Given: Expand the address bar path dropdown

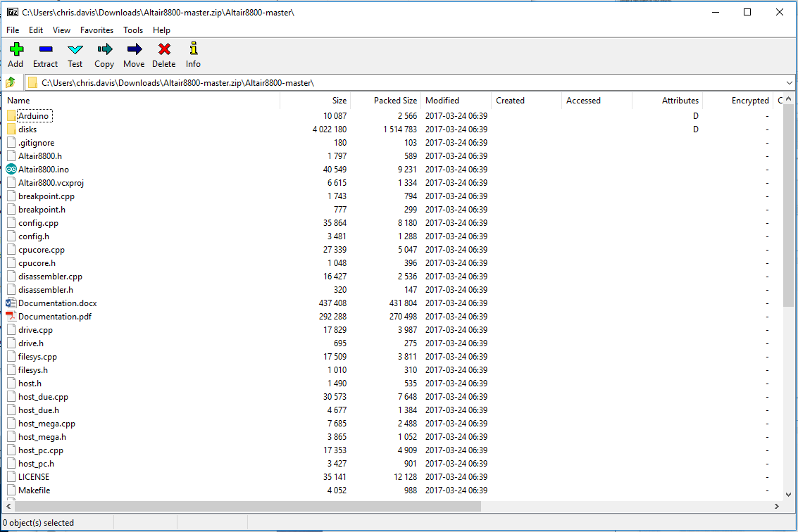Looking at the screenshot, I should 789,82.
